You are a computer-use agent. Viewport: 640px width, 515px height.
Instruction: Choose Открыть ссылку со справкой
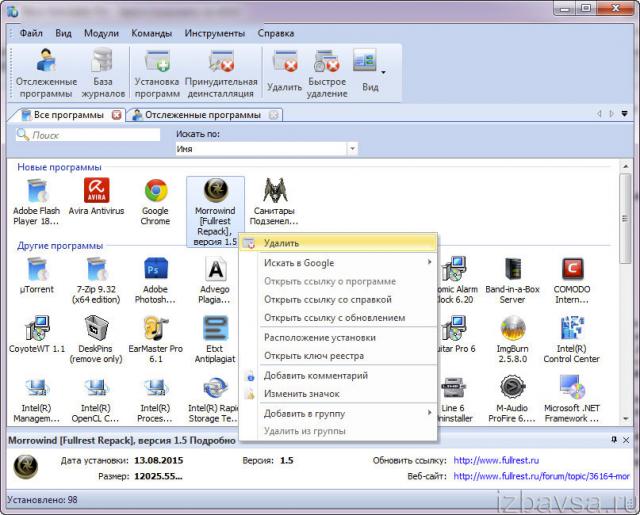pos(338,300)
